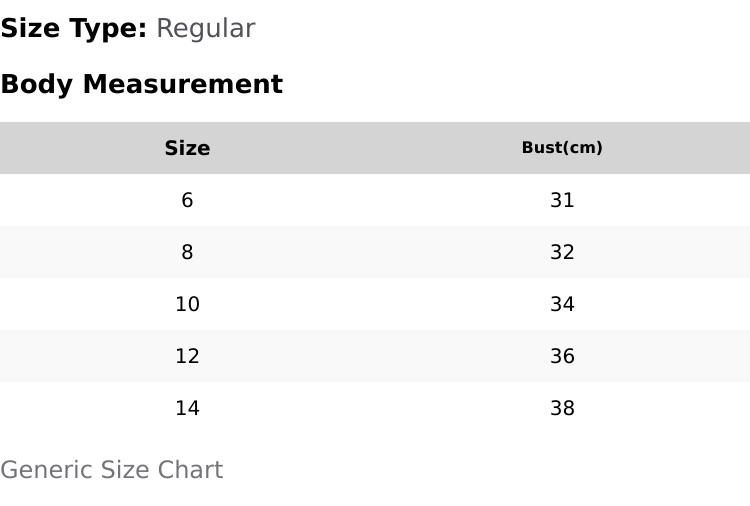
Task: Click bust value 31
Action: (562, 200)
